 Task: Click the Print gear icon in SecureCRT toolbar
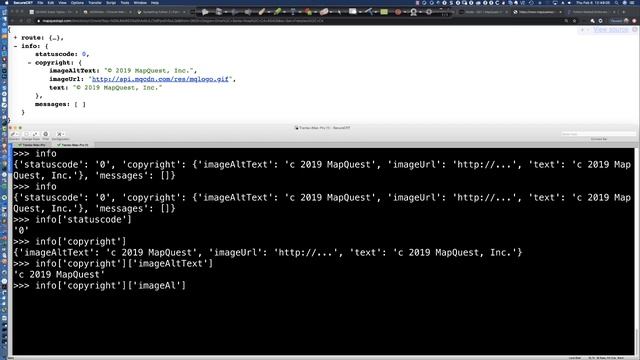tap(45, 134)
